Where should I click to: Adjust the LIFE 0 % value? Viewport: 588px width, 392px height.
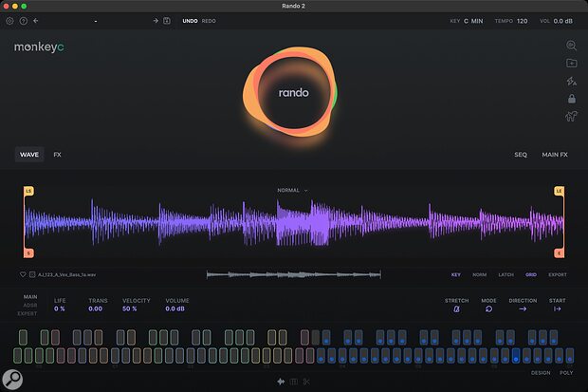point(60,309)
